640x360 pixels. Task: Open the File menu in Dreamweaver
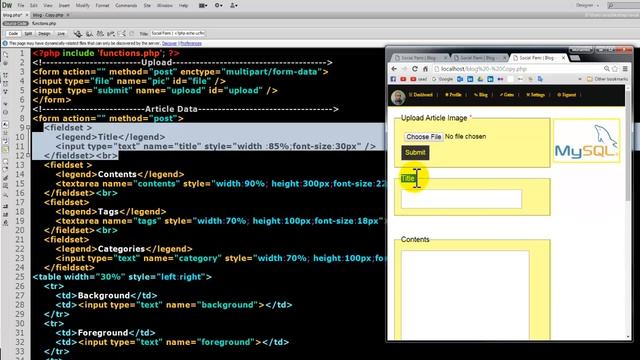pyautogui.click(x=21, y=5)
